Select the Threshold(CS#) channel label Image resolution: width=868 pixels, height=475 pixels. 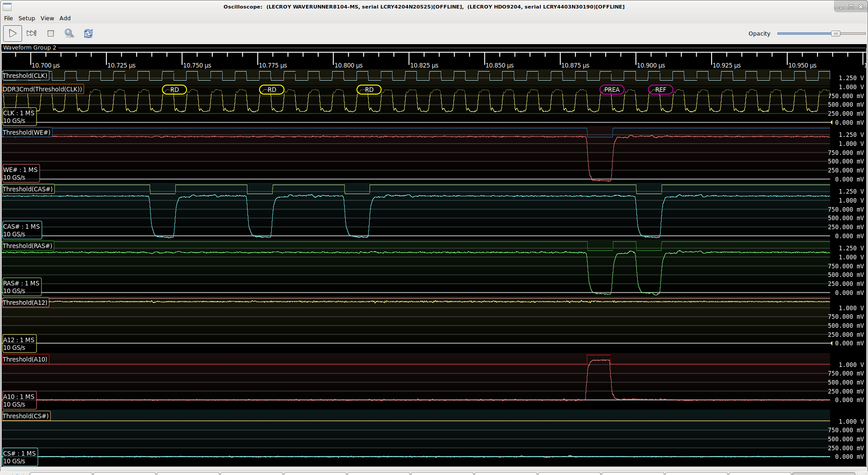coord(26,416)
